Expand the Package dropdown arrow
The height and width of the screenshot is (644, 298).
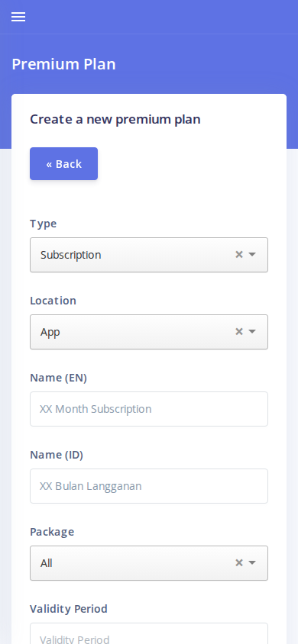point(252,562)
